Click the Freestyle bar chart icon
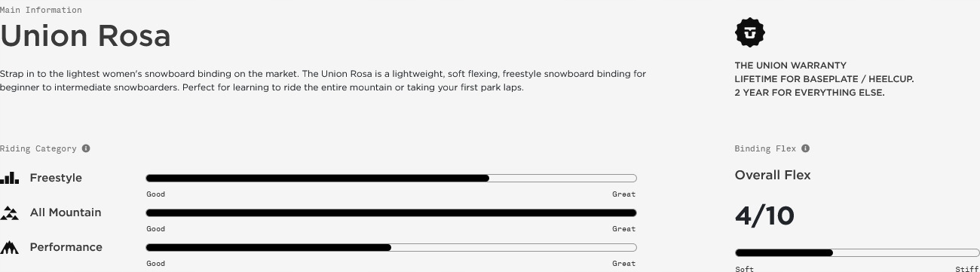The width and height of the screenshot is (980, 272). point(9,178)
